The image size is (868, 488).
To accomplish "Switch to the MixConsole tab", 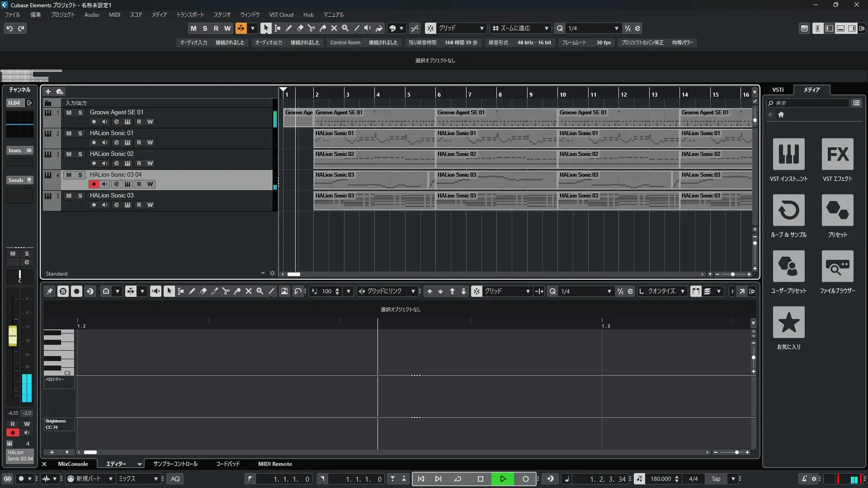I will [73, 464].
